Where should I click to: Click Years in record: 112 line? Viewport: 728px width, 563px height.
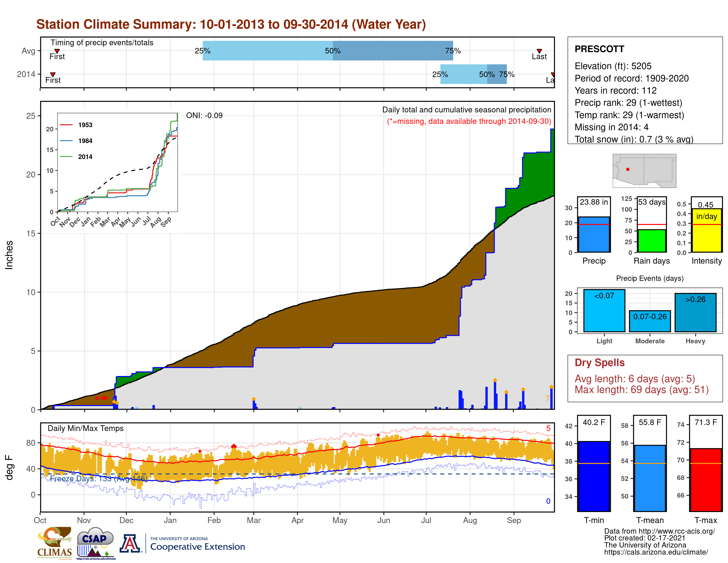point(615,90)
